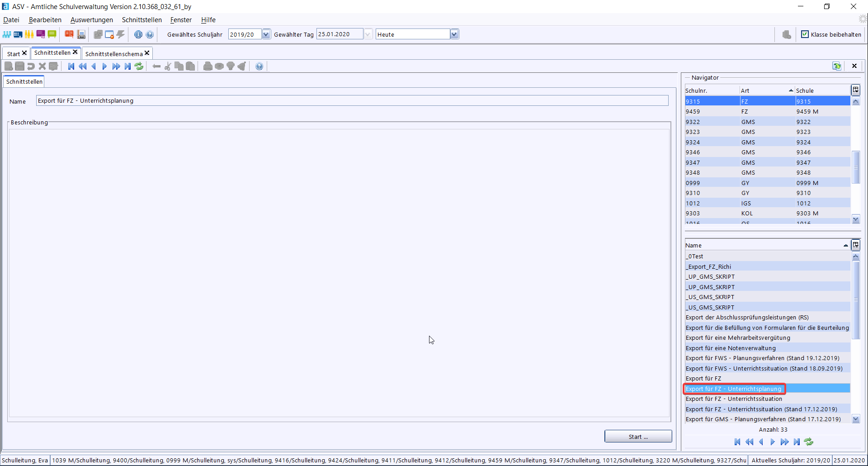The image size is (868, 466).
Task: Switch to the Start tab
Action: click(13, 54)
